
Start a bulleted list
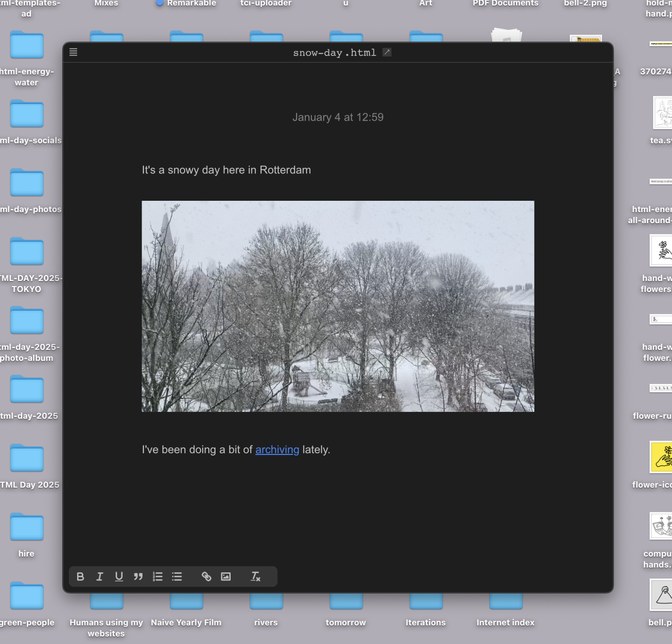pyautogui.click(x=177, y=576)
